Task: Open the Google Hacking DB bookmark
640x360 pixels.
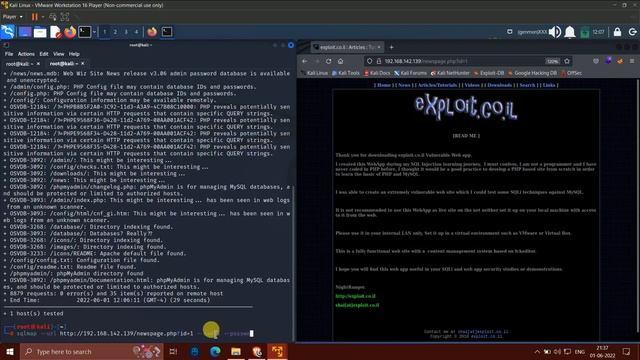Action: tap(532, 73)
